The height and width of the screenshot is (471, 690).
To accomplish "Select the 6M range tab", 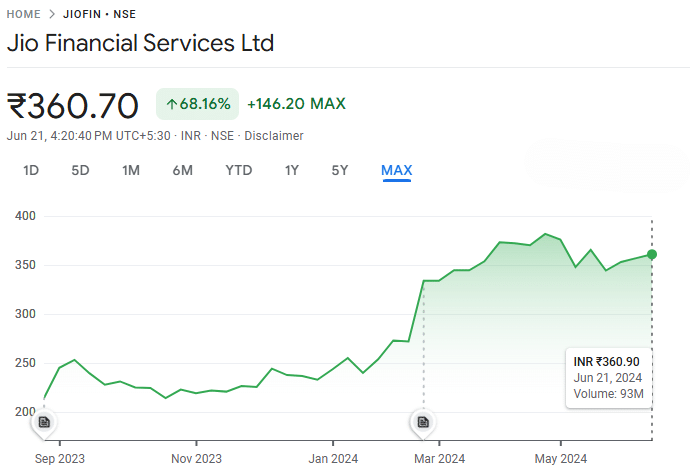I will pos(183,170).
